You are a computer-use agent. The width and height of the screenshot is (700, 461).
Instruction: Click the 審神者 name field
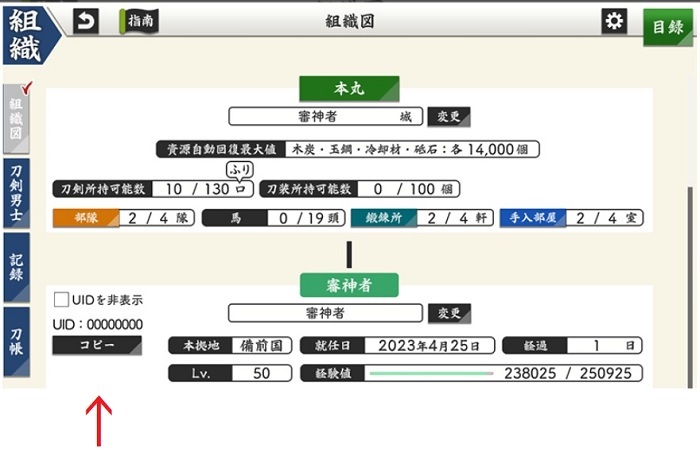325,313
